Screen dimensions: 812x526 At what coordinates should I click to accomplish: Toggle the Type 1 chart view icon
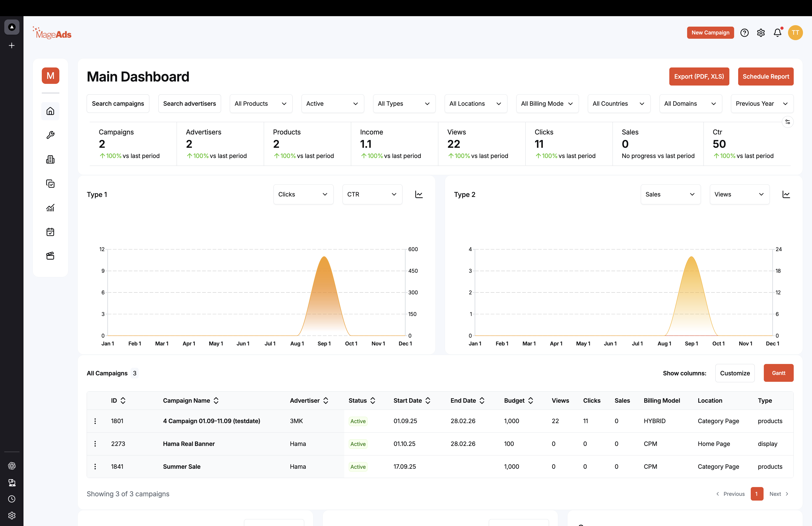click(x=419, y=195)
